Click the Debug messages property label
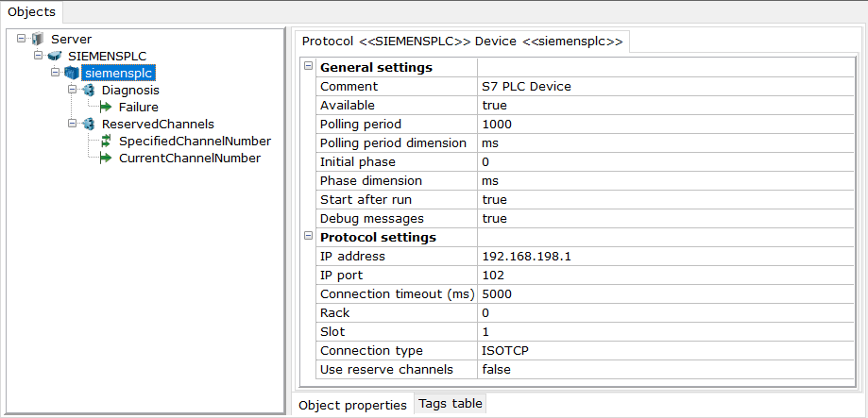This screenshot has width=868, height=418. (372, 218)
